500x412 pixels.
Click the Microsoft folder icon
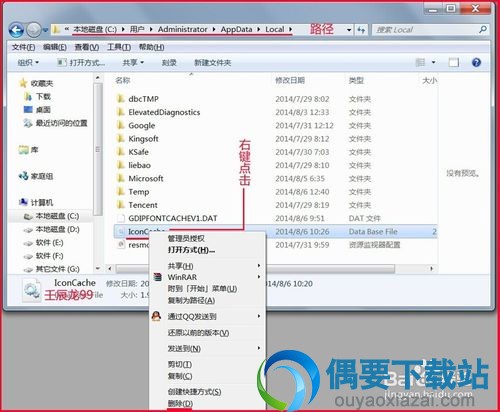pyautogui.click(x=121, y=178)
